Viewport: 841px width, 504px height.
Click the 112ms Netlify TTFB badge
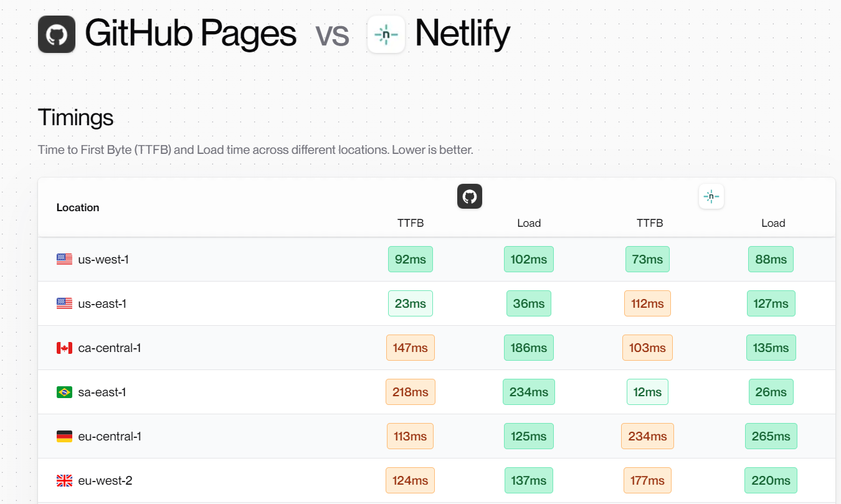647,303
